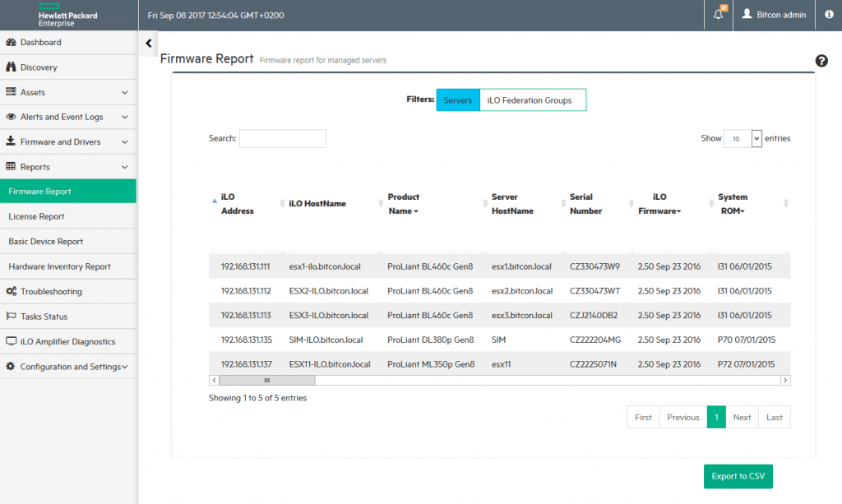This screenshot has height=504, width=842.
Task: Open the info icon in header
Action: pyautogui.click(x=829, y=15)
